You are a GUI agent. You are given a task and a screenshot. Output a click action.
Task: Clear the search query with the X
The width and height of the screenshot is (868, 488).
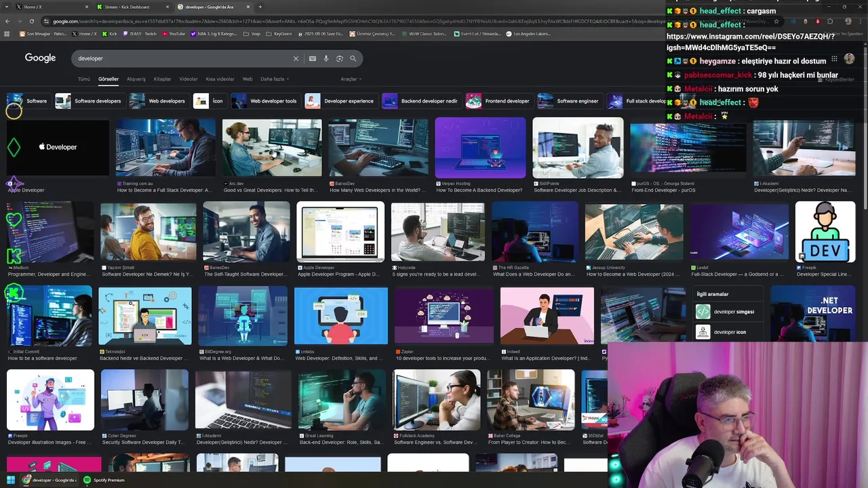[x=296, y=58]
